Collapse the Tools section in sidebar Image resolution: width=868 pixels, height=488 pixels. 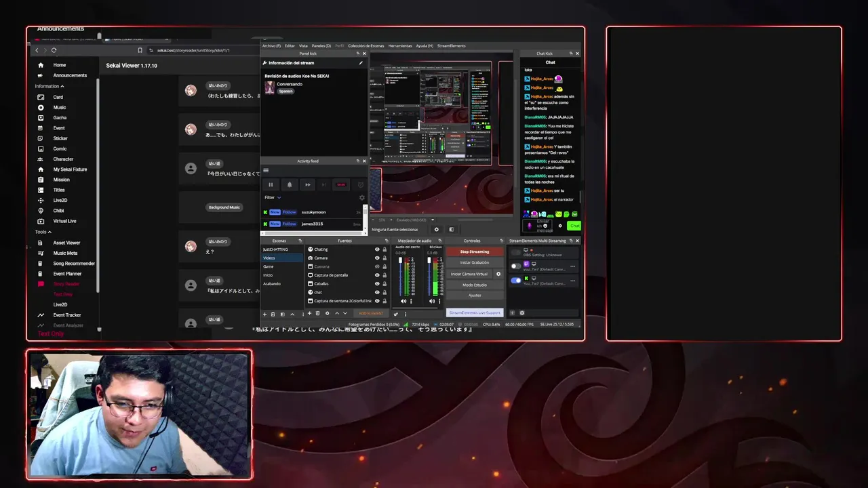click(x=43, y=232)
